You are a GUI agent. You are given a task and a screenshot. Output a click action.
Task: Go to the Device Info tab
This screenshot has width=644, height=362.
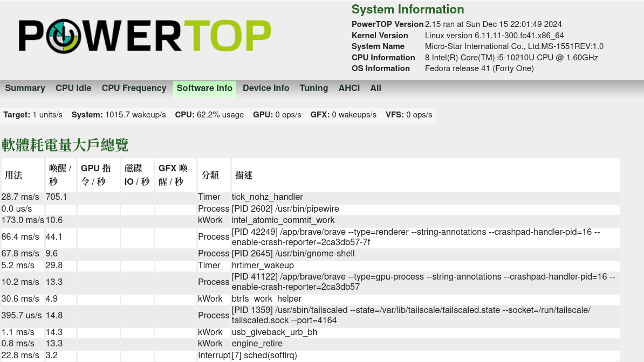click(x=266, y=88)
